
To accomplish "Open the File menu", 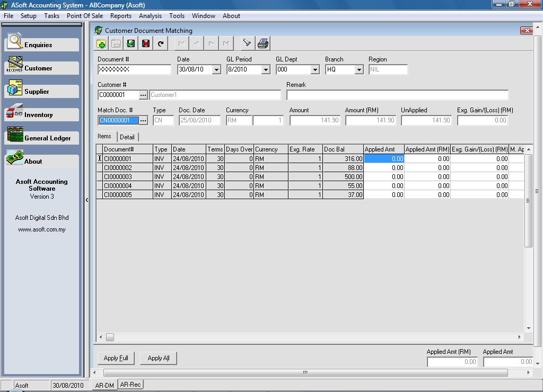I will pyautogui.click(x=8, y=16).
